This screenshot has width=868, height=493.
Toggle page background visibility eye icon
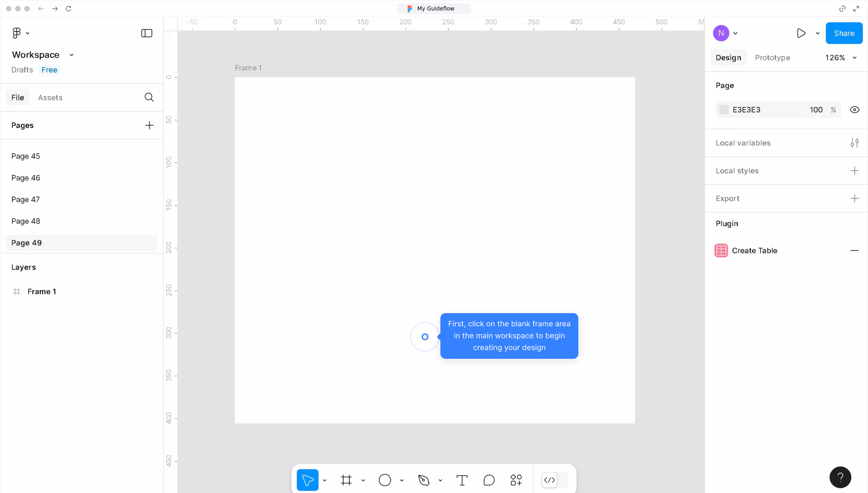point(854,110)
